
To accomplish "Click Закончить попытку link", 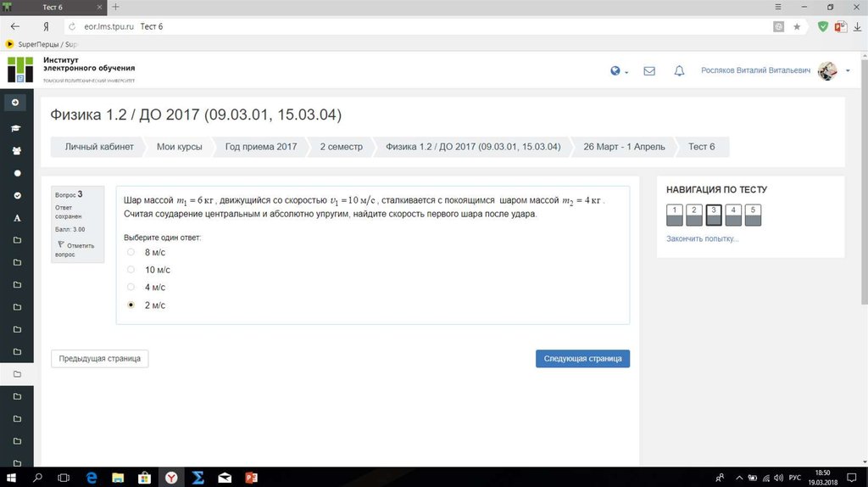I will 702,238.
